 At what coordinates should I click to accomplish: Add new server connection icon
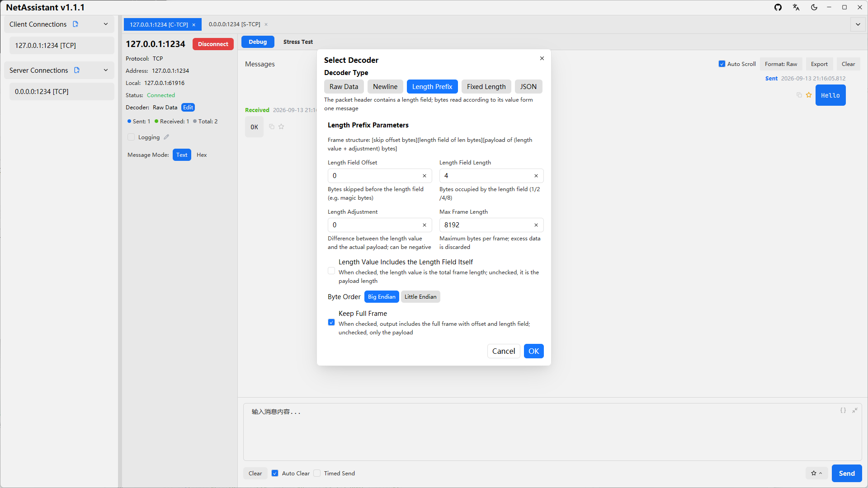click(77, 70)
